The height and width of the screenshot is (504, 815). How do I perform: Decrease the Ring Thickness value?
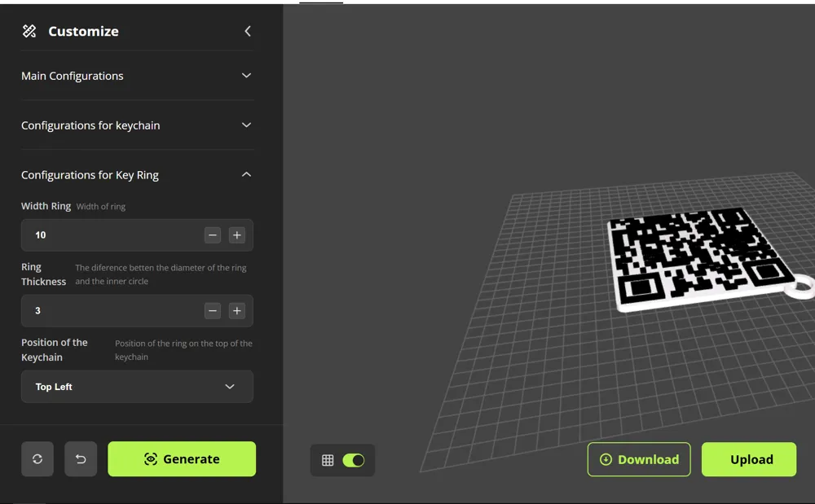tap(212, 311)
